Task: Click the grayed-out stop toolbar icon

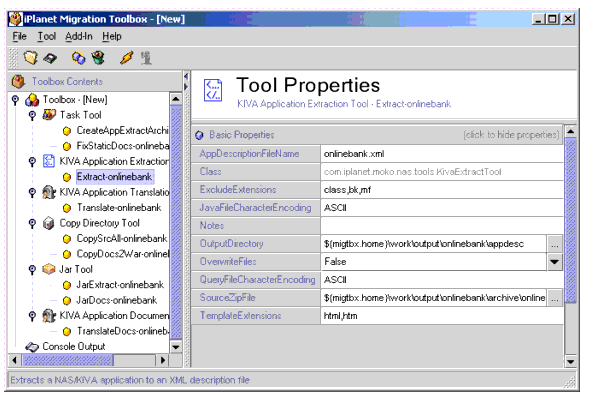Action: pyautogui.click(x=146, y=58)
